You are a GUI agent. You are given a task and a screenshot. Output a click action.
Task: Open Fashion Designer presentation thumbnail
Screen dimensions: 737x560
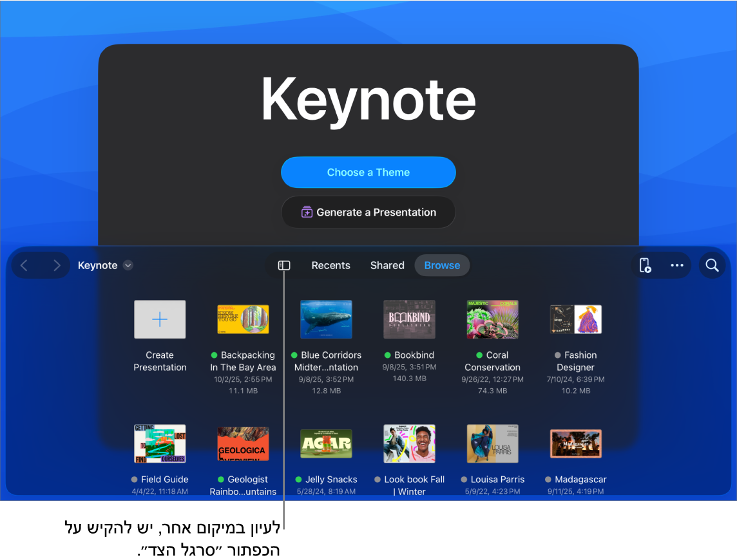pyautogui.click(x=576, y=319)
